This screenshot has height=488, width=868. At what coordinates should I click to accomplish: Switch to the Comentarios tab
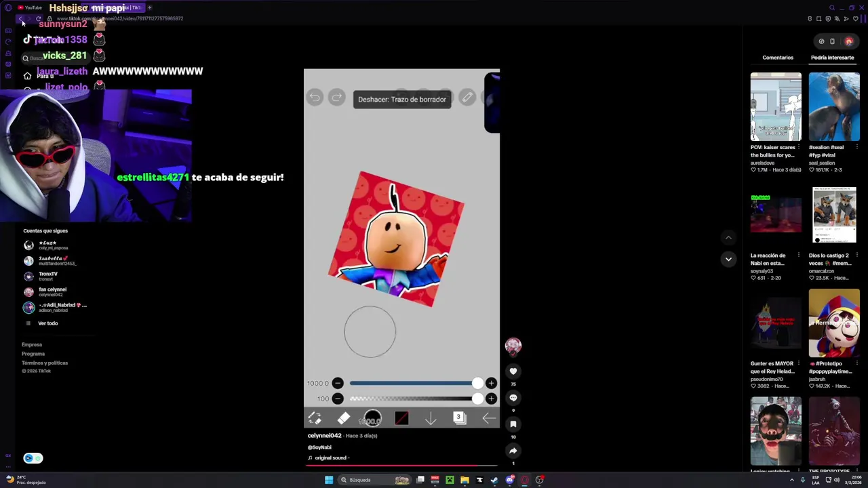[x=778, y=58]
